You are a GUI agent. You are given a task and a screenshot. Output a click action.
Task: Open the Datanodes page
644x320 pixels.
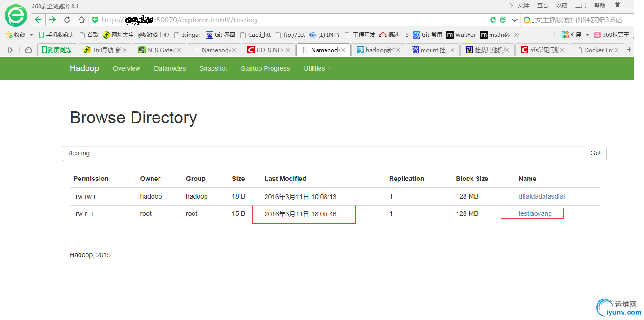tap(170, 68)
